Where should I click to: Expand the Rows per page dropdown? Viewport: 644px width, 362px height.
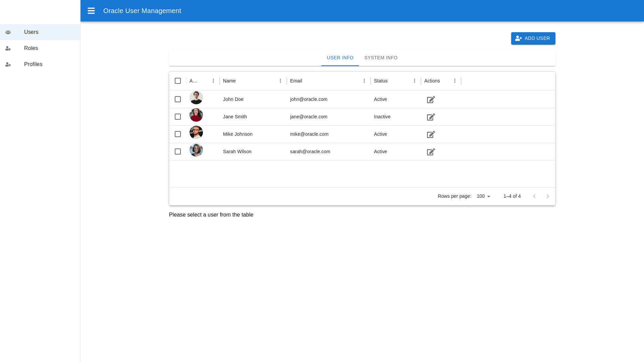(x=484, y=196)
